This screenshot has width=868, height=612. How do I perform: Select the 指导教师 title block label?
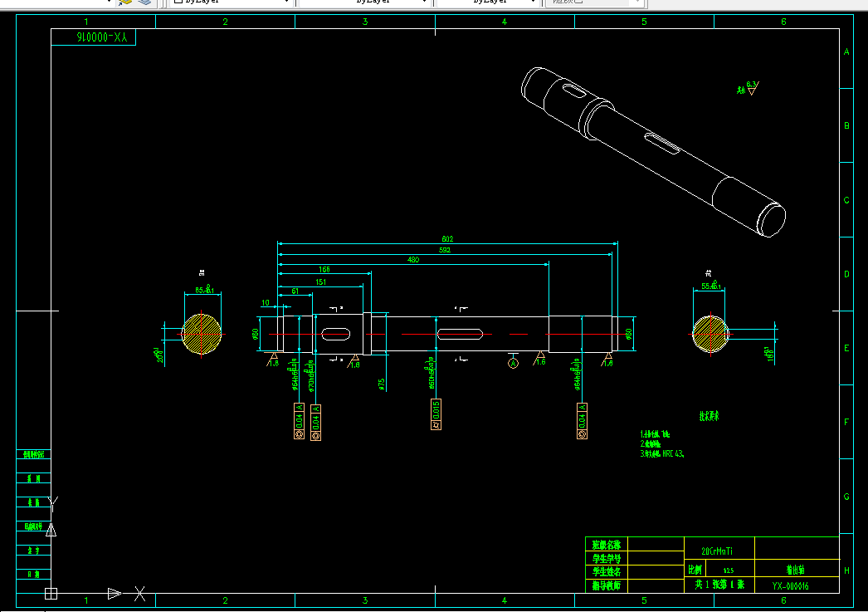tap(607, 585)
